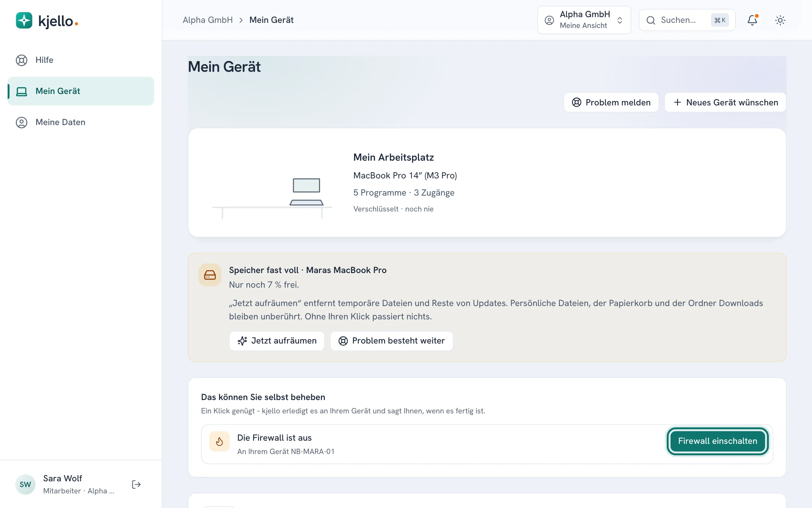This screenshot has width=812, height=508.
Task: Click Speicher fast voll · Maras MacBook Pro title
Action: pyautogui.click(x=308, y=270)
